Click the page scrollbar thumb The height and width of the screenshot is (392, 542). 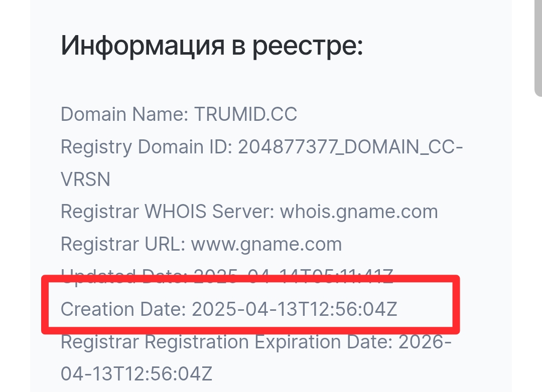[x=538, y=48]
